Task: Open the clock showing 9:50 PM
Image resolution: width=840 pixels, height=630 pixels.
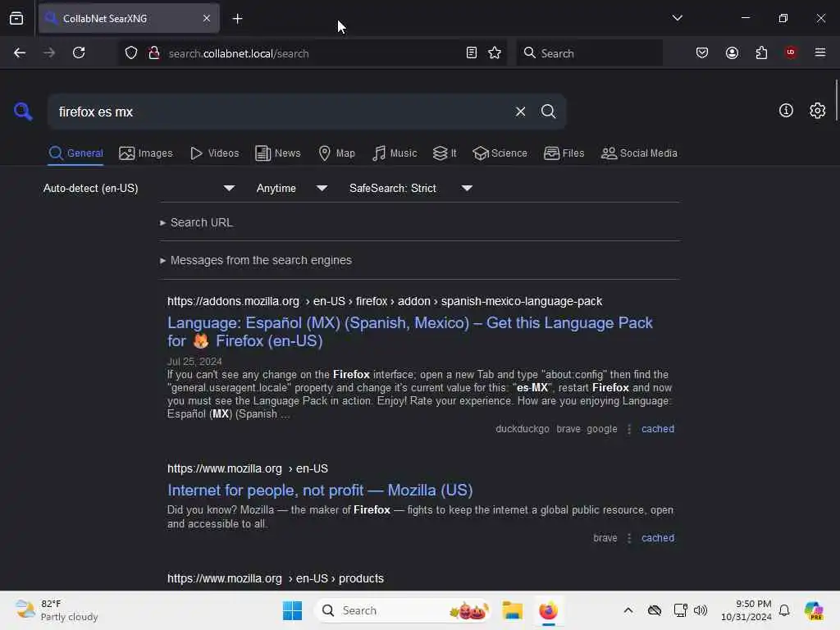Action: click(746, 610)
